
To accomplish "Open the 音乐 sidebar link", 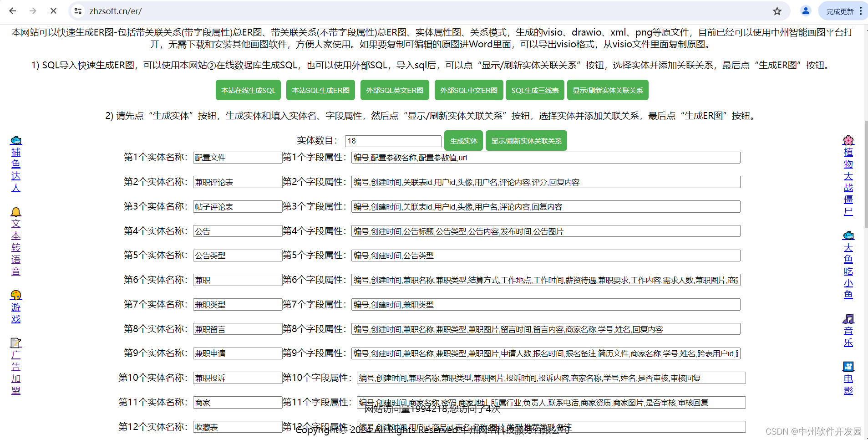I will (848, 337).
